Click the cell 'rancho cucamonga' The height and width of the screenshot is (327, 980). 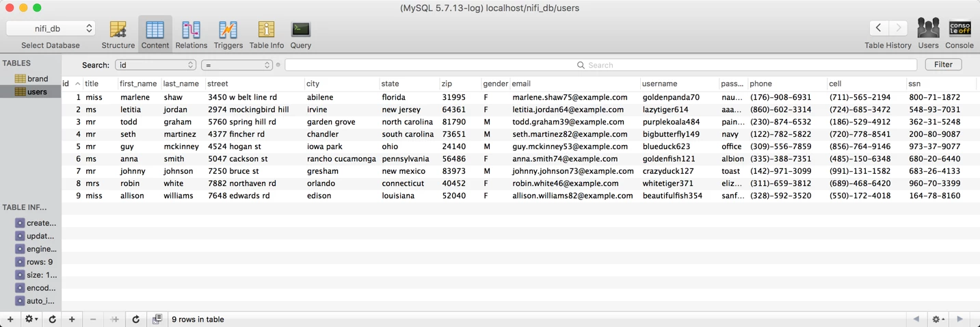(341, 159)
